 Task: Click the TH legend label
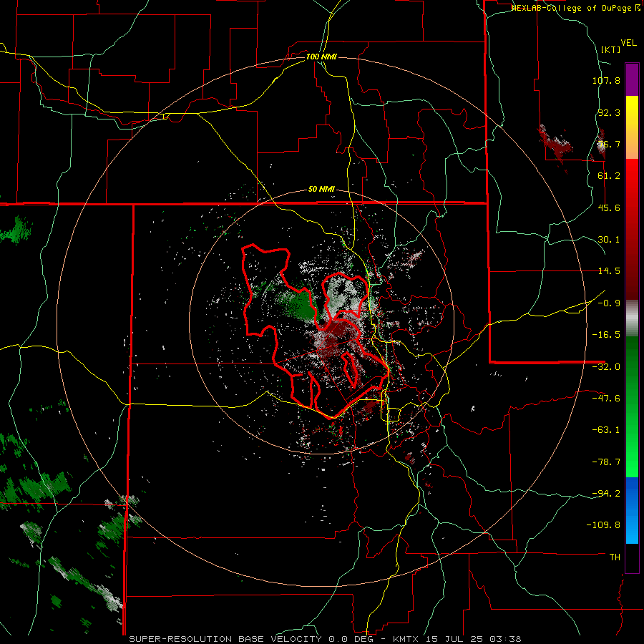[x=615, y=557]
